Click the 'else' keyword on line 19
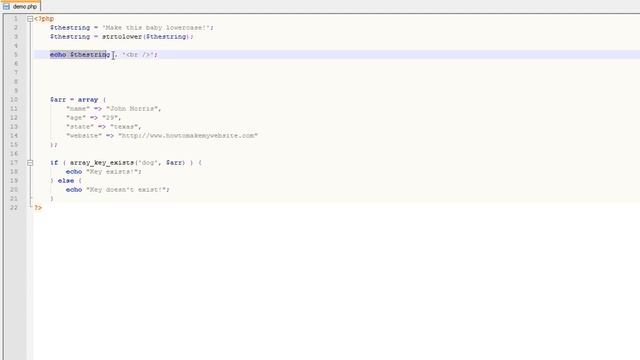Image resolution: width=640 pixels, height=360 pixels. point(66,180)
